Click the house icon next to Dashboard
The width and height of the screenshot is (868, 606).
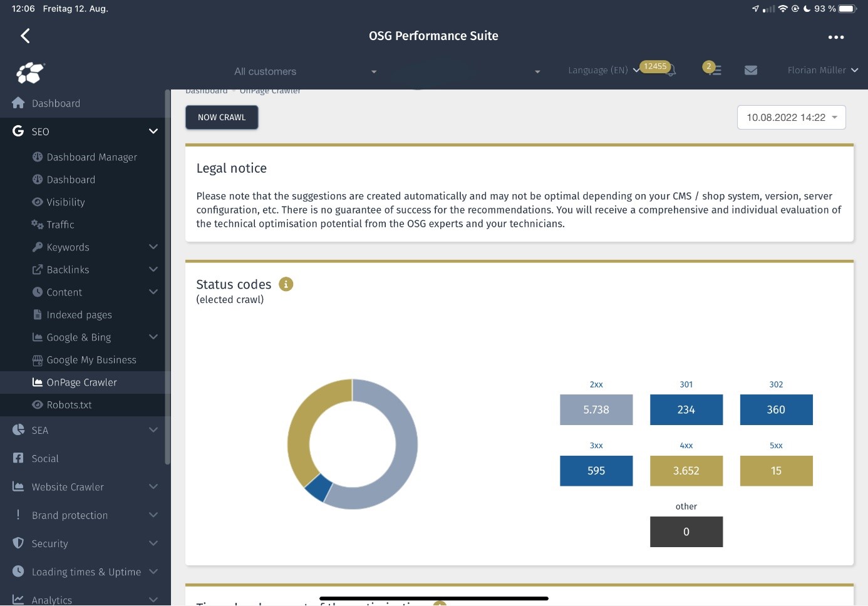(18, 103)
